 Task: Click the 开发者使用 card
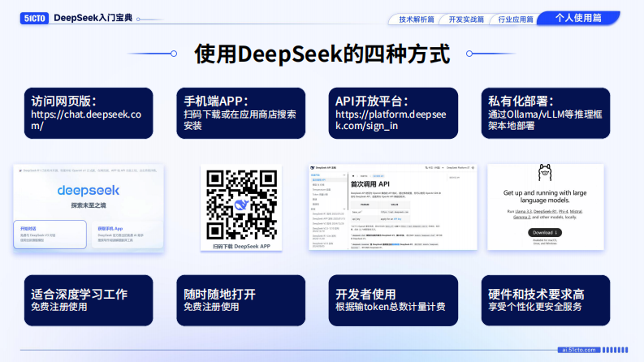point(393,300)
